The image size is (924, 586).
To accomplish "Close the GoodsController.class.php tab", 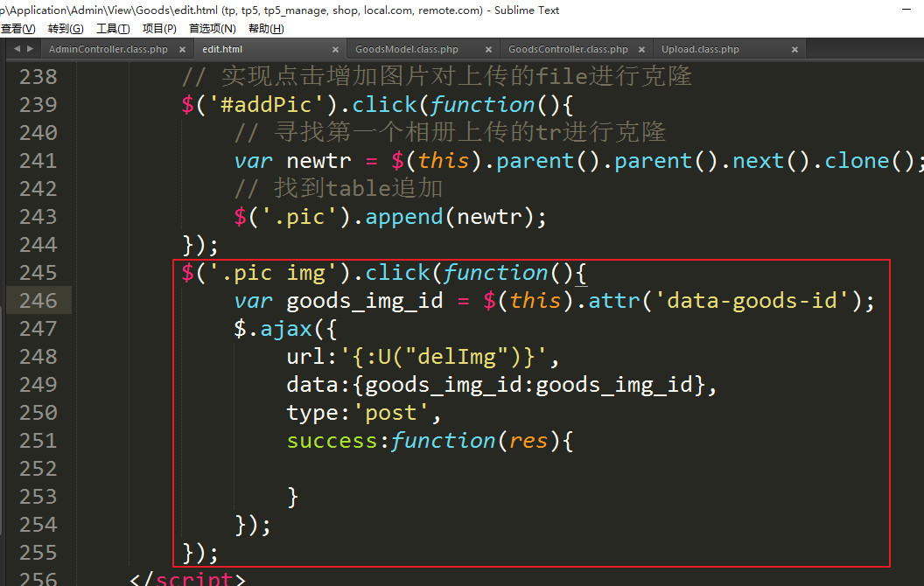I will click(x=641, y=50).
